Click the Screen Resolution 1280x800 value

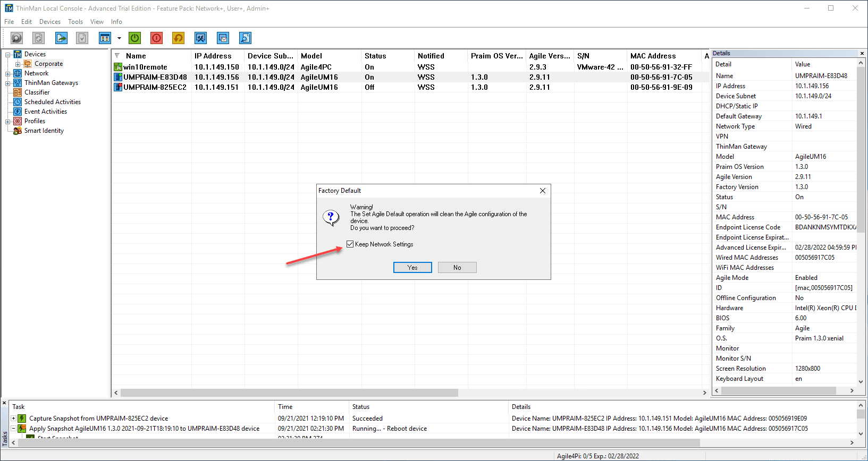click(x=807, y=369)
